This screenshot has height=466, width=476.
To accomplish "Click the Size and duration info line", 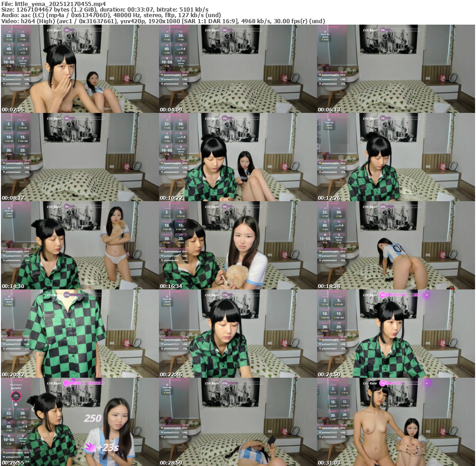I will [x=105, y=9].
